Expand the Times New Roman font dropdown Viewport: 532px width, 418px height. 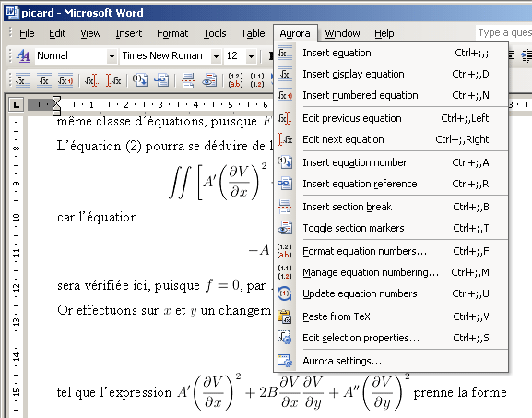216,56
